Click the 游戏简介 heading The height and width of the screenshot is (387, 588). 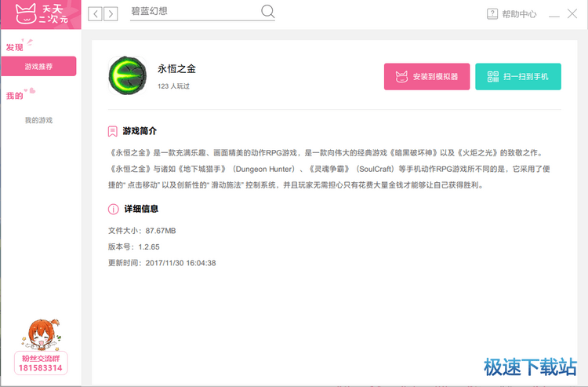click(x=140, y=131)
